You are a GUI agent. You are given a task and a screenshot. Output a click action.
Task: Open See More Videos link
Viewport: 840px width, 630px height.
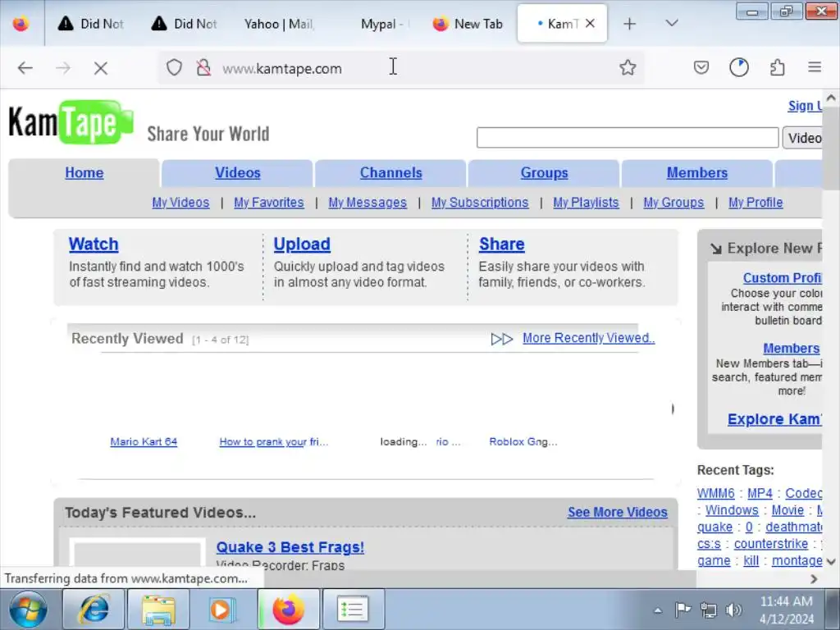[x=618, y=512]
